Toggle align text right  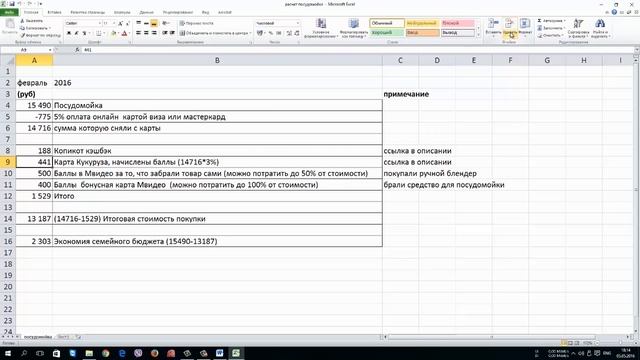pos(154,33)
